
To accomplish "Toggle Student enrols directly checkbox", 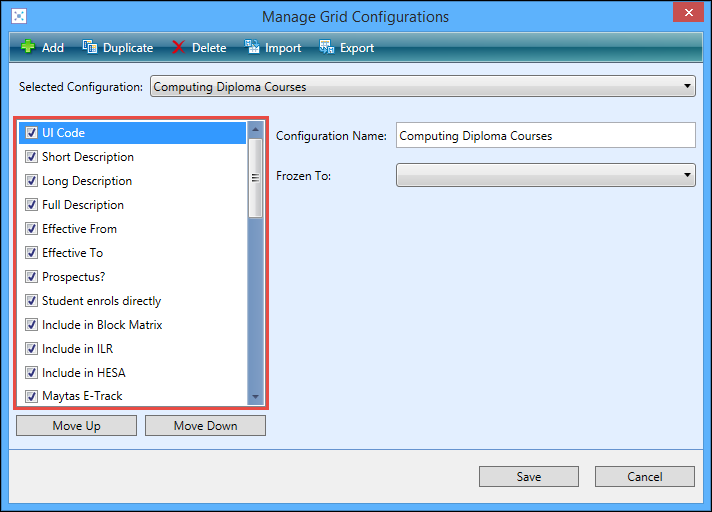I will [x=31, y=300].
